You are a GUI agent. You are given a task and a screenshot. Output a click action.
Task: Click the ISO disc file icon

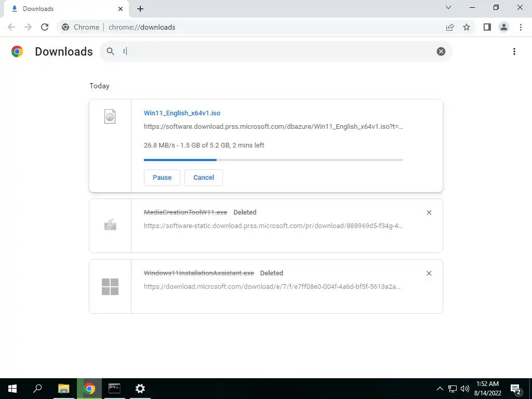(110, 116)
